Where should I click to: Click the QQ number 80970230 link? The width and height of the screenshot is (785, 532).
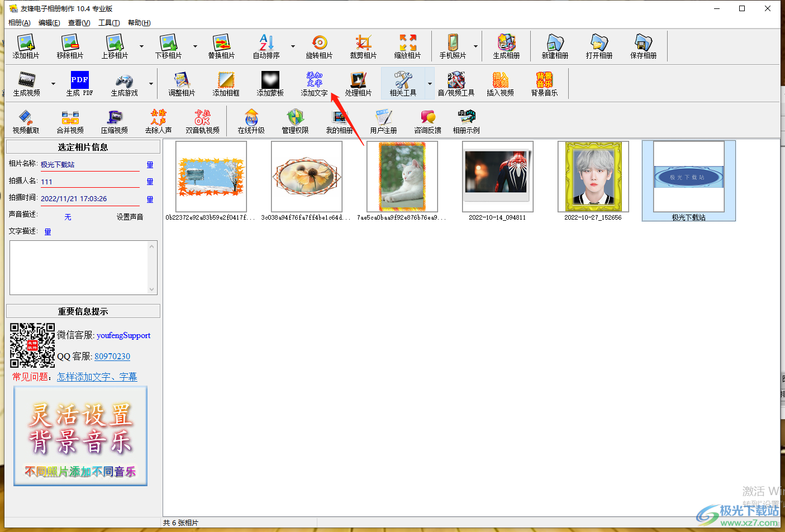click(112, 357)
